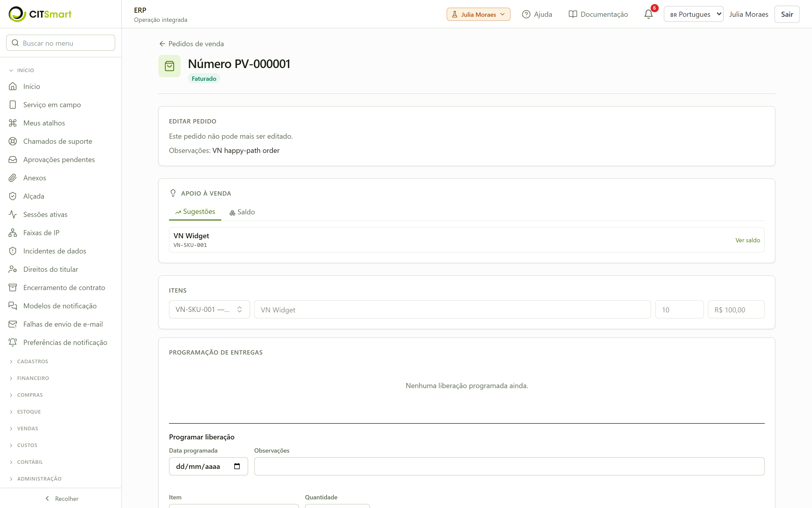The width and height of the screenshot is (812, 508).
Task: Open the notifications bell
Action: tap(648, 14)
